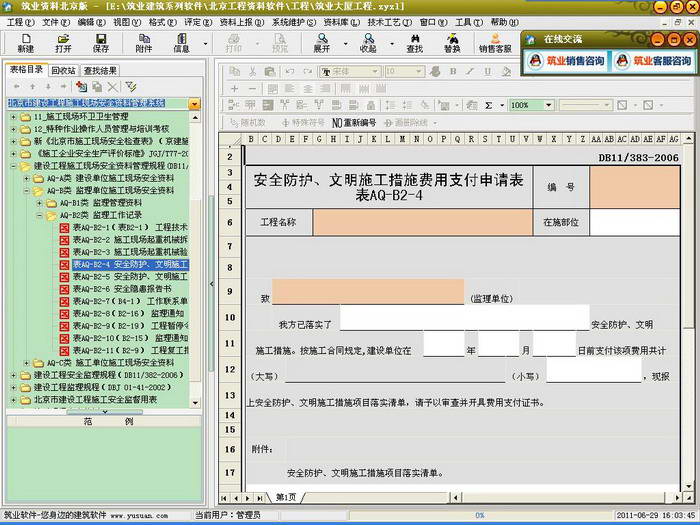Screen dimensions: 700x525
Task: Expand the 11_施工现场环卫卫生管理 folder
Action: pos(13,117)
